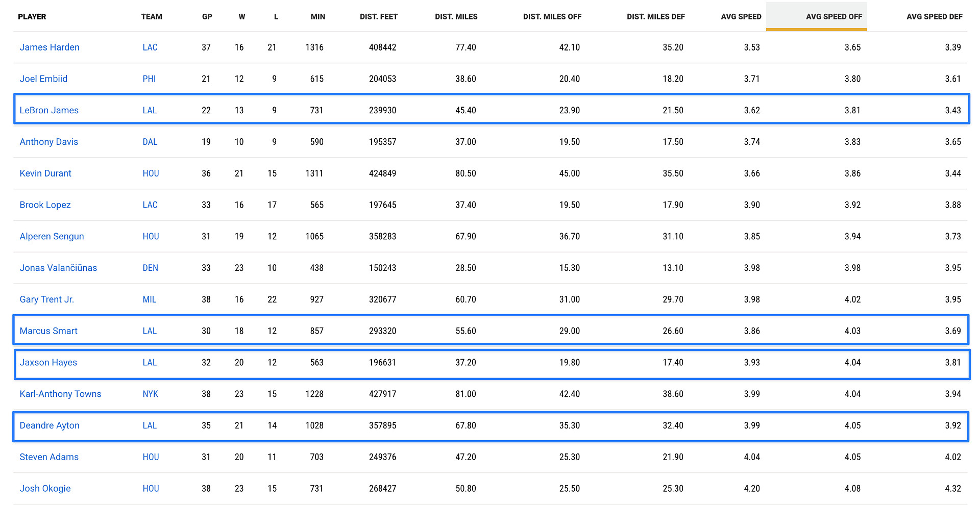Open Anthony Davis's player page
Viewport: 980px width, 505px height.
(x=49, y=142)
